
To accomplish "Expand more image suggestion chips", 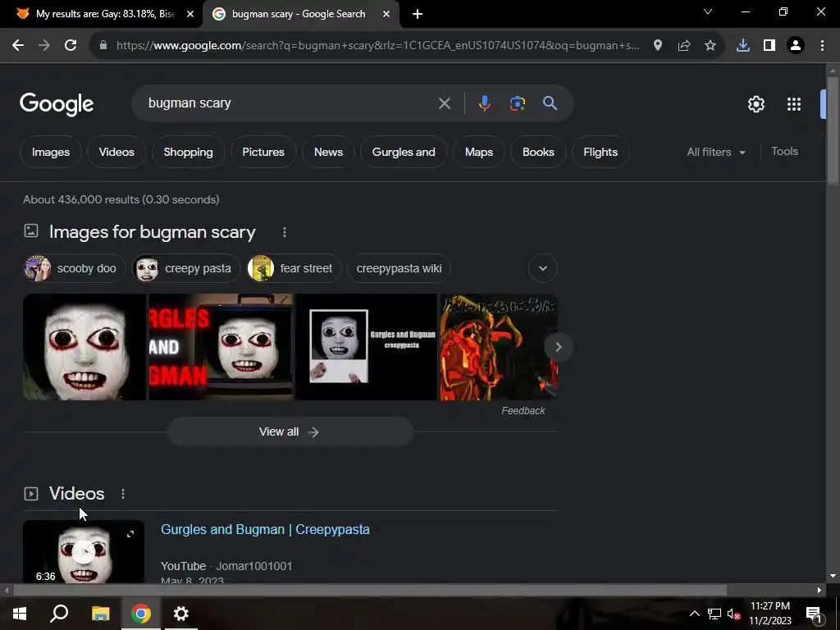I will pos(543,268).
